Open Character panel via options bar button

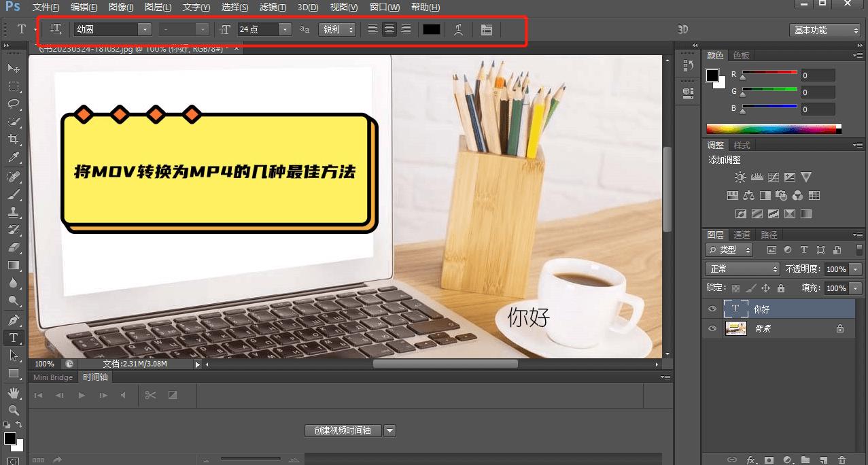click(x=487, y=29)
